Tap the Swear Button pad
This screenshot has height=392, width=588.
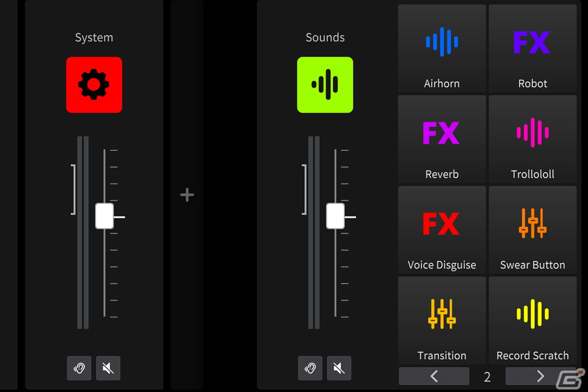point(533,230)
